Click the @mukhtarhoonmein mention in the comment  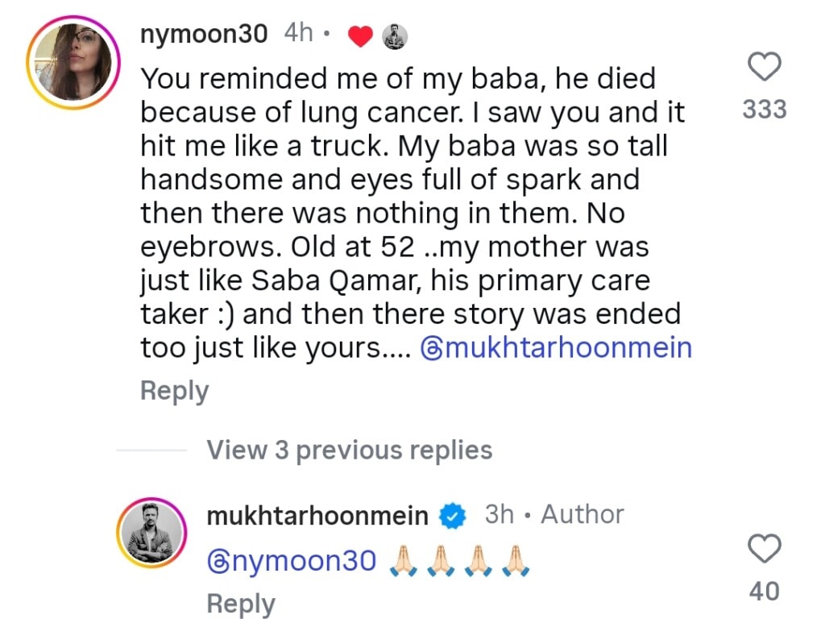[557, 347]
